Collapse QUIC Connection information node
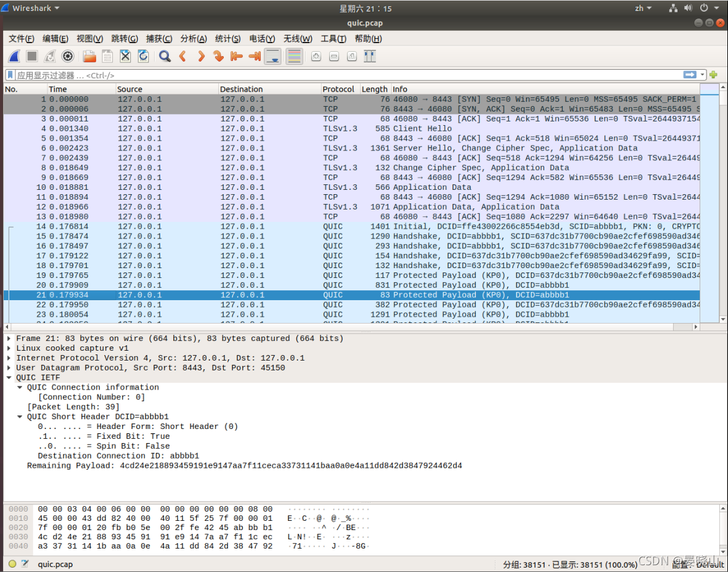The height and width of the screenshot is (572, 728). [20, 387]
